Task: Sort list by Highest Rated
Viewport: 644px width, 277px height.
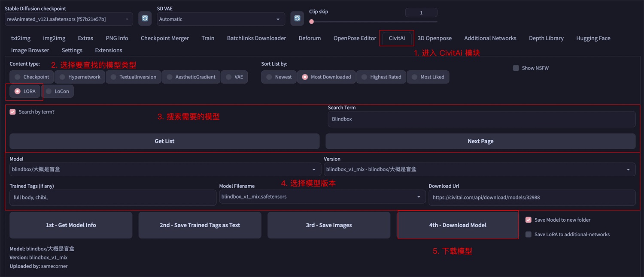Action: (x=381, y=77)
